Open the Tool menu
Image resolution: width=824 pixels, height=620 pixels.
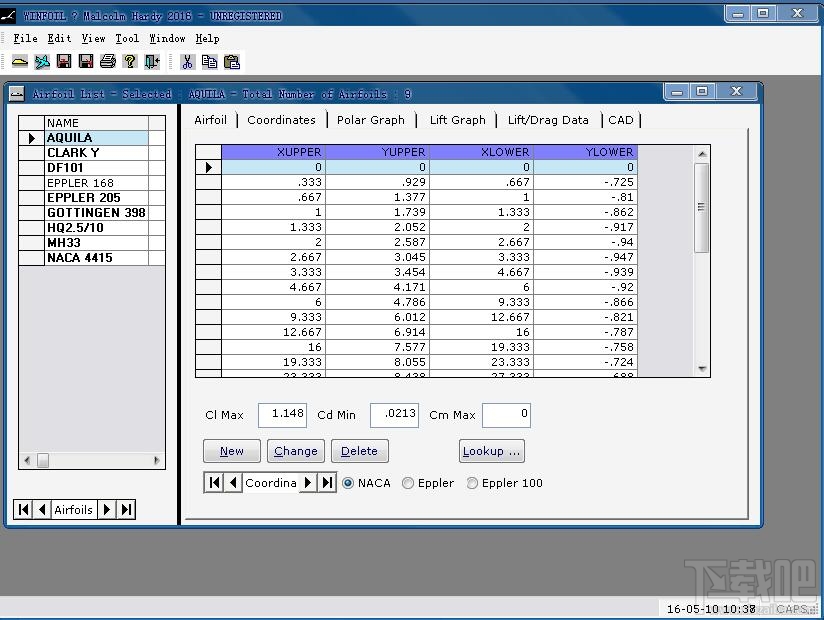point(126,38)
